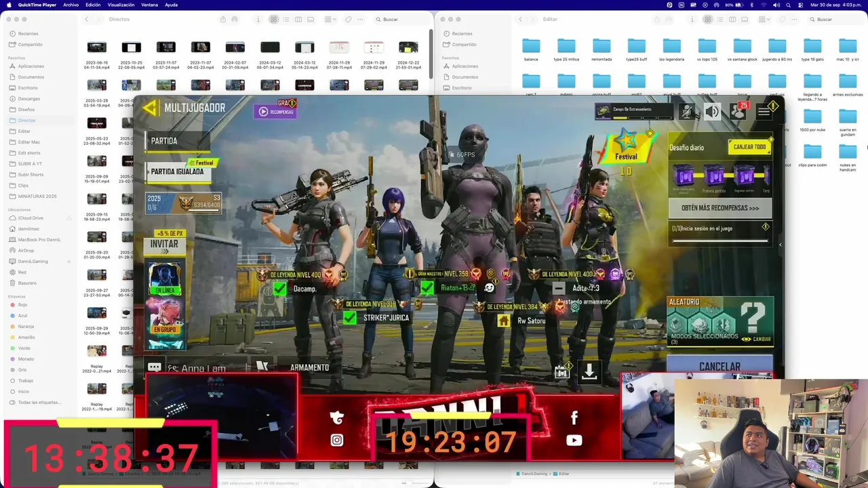Open tags icon in Directos window
Image resolution: width=868 pixels, height=488 pixels.
348,19
